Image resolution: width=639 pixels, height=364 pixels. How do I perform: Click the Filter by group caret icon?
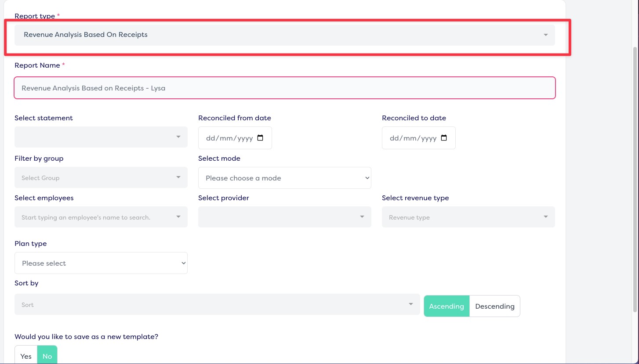(178, 177)
